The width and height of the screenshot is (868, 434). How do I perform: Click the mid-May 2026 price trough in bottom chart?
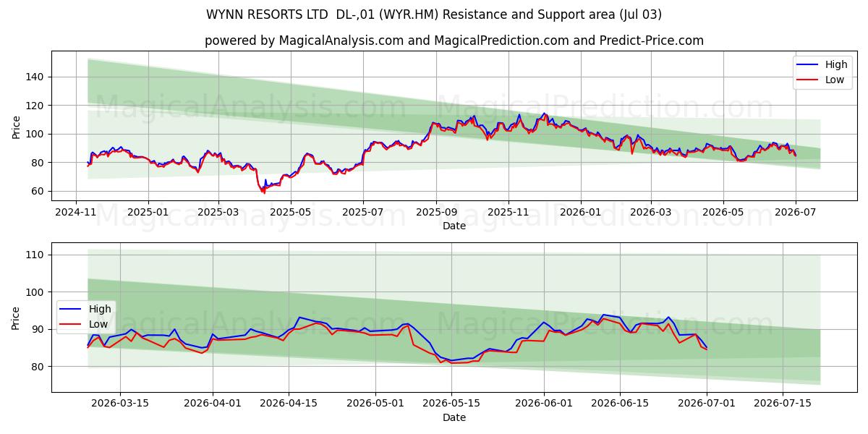pyautogui.click(x=451, y=362)
